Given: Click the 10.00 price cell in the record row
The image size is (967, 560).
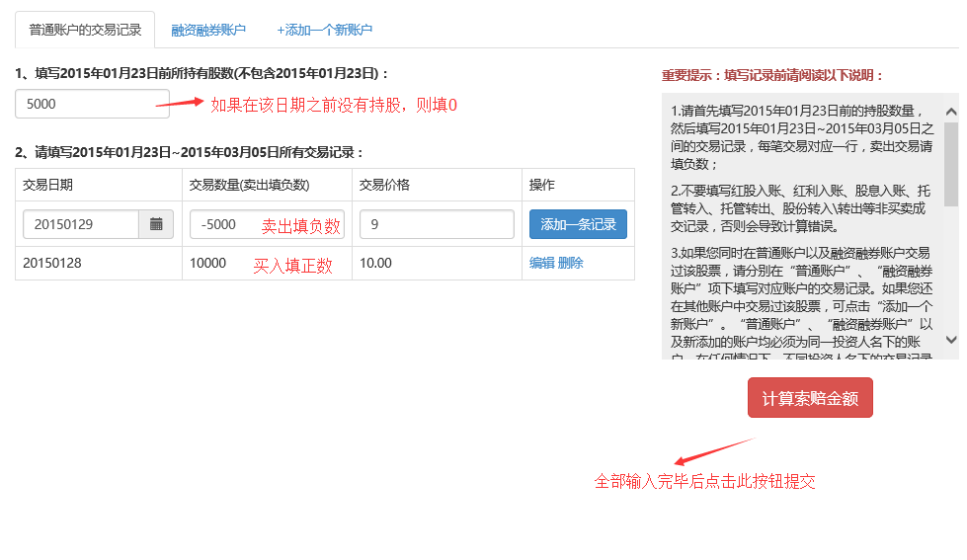Looking at the screenshot, I should pos(375,263).
